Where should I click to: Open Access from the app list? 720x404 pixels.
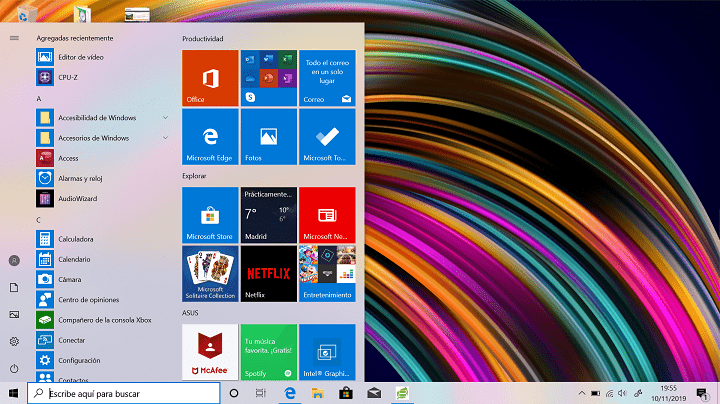[103, 158]
